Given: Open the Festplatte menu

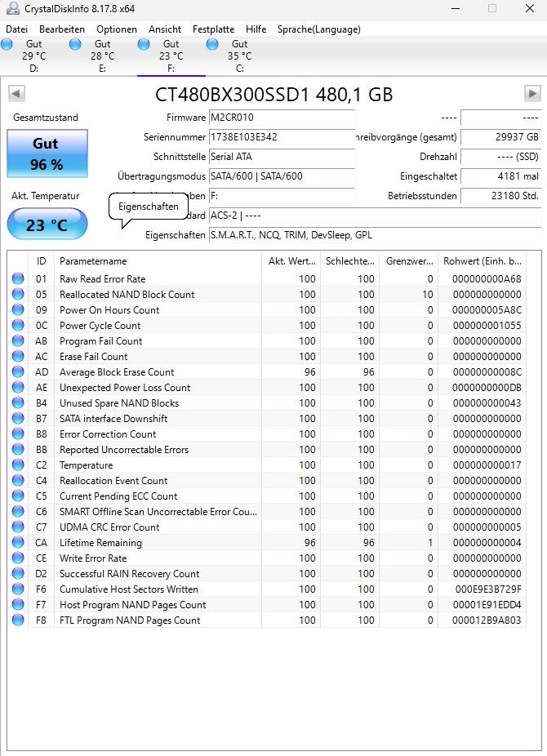Looking at the screenshot, I should pyautogui.click(x=214, y=29).
